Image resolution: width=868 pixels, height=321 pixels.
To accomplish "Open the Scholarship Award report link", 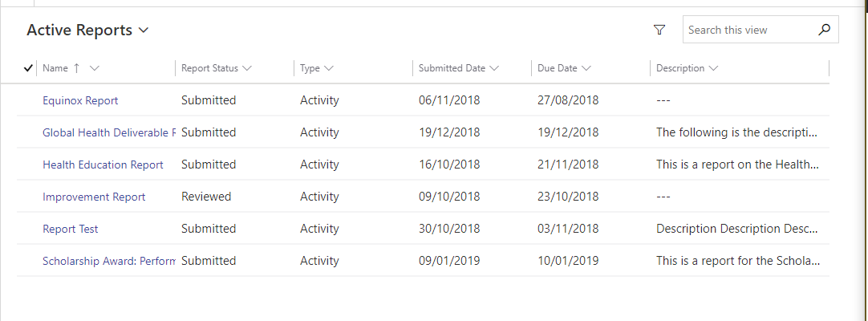I will click(109, 262).
